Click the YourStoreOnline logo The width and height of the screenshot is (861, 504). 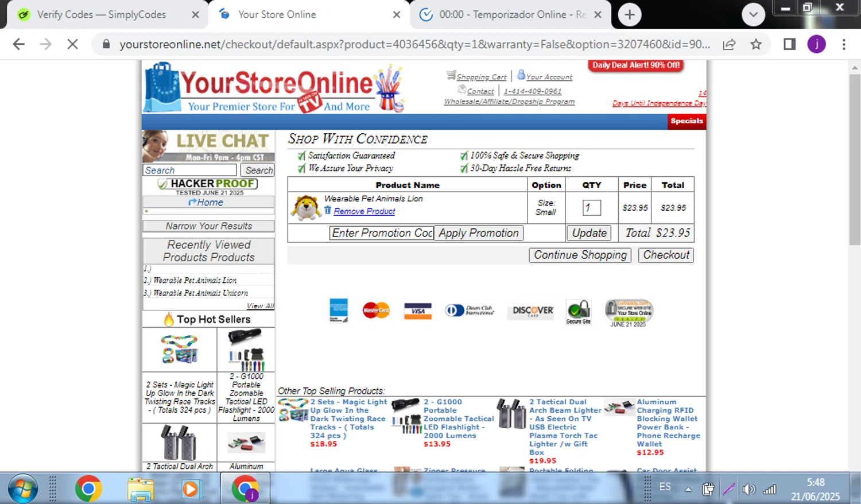coord(274,88)
